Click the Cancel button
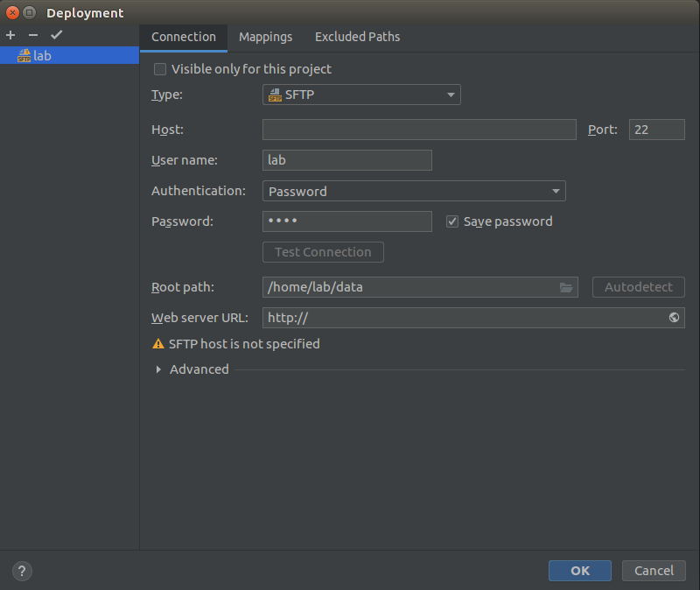700x590 pixels. (x=654, y=571)
